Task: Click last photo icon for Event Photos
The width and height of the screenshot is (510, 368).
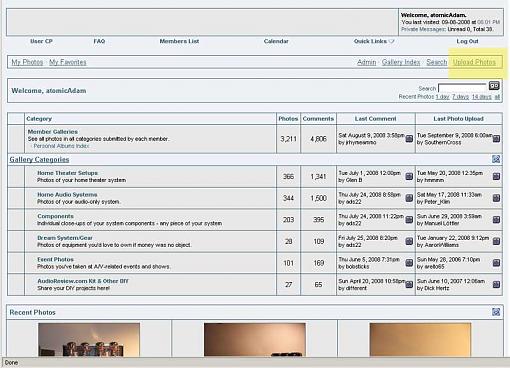Action: click(496, 263)
